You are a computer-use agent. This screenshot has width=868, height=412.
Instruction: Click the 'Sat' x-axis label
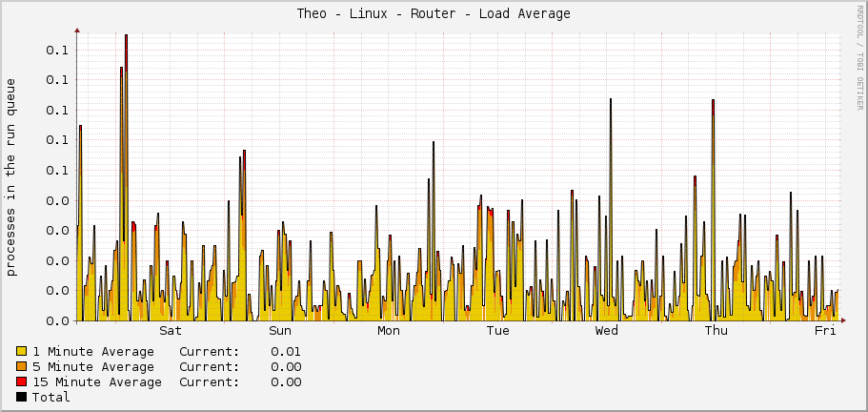tap(171, 331)
